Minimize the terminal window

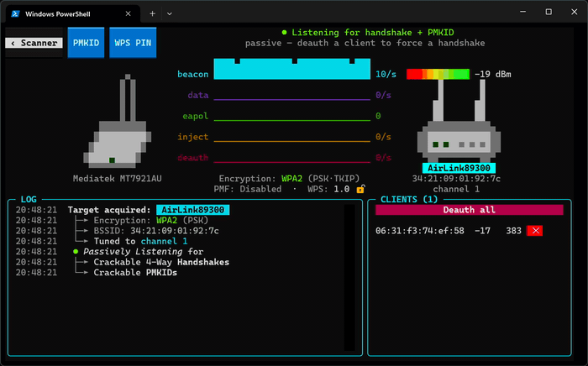pyautogui.click(x=522, y=12)
